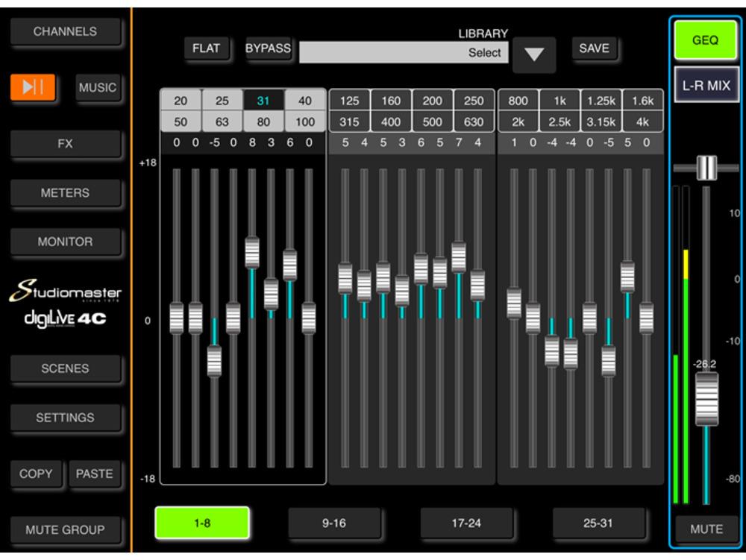Open the SCENES menu

coord(65,368)
